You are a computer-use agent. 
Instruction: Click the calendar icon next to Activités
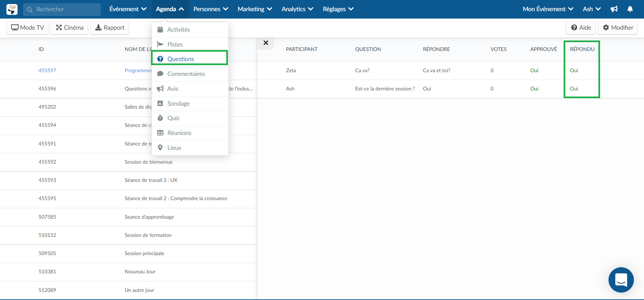click(x=160, y=29)
